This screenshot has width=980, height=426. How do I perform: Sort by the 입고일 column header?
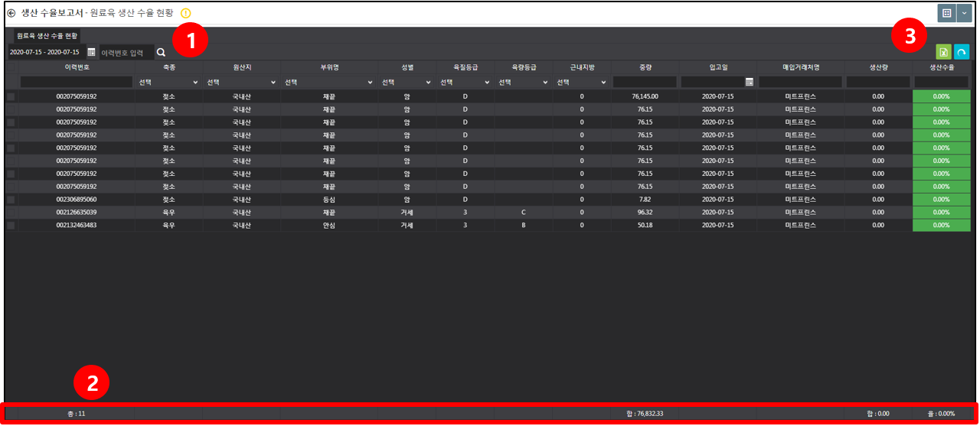tap(718, 67)
